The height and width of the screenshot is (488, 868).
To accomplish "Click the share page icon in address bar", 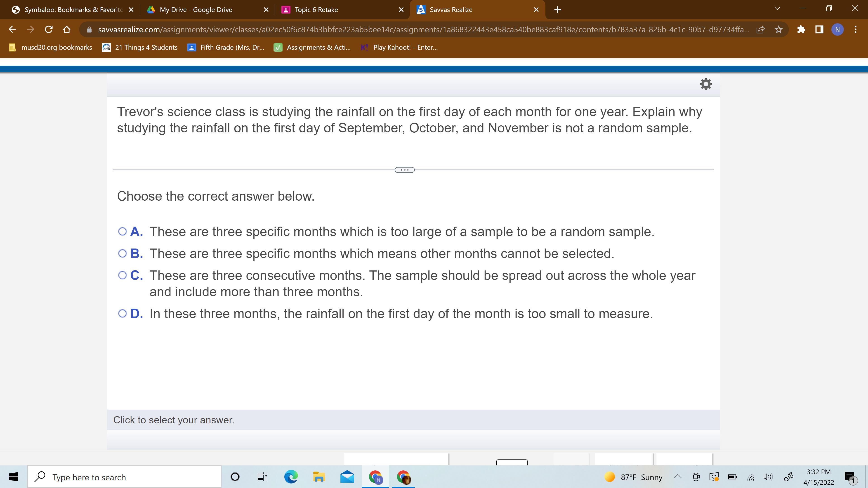I will click(x=760, y=30).
